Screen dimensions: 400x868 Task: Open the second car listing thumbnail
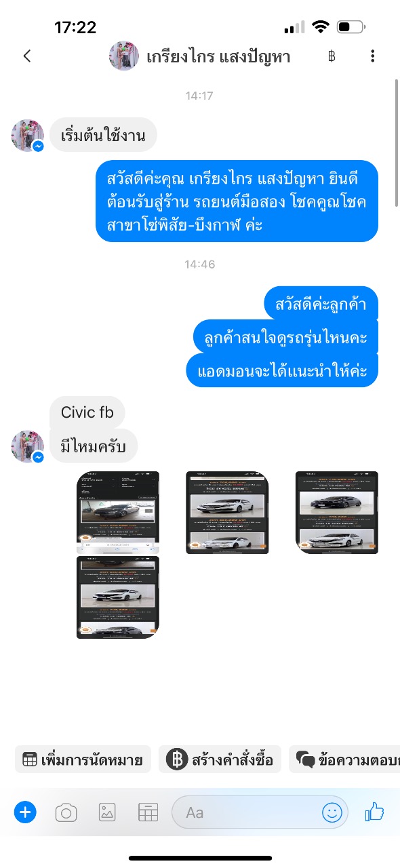[x=227, y=512]
